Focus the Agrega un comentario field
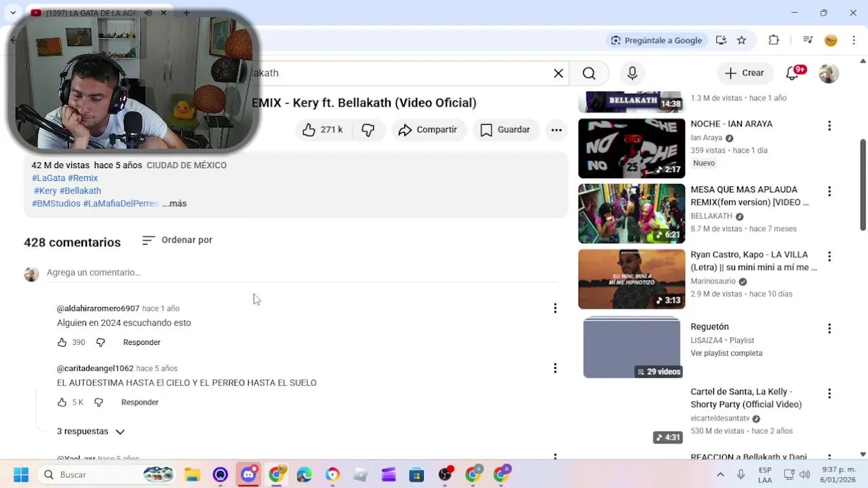The width and height of the screenshot is (868, 488). (x=302, y=272)
